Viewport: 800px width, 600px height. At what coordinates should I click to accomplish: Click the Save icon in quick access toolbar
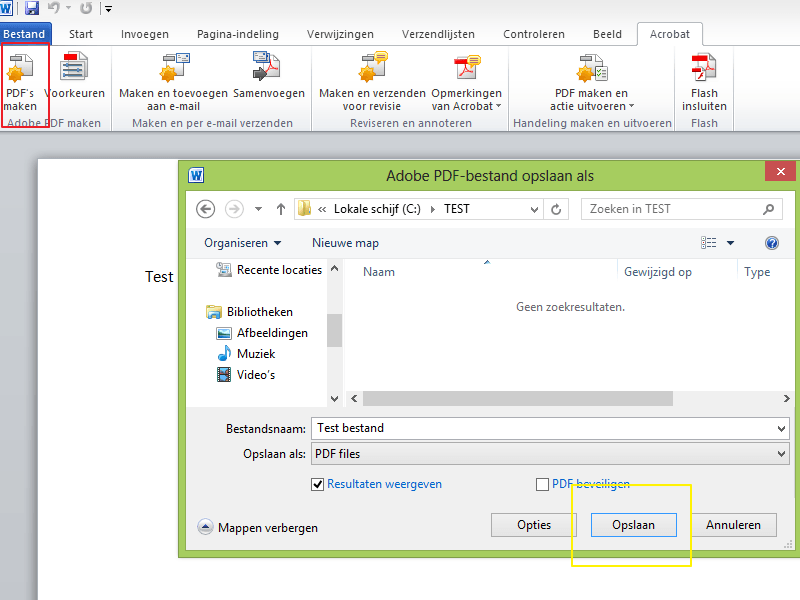click(x=32, y=8)
